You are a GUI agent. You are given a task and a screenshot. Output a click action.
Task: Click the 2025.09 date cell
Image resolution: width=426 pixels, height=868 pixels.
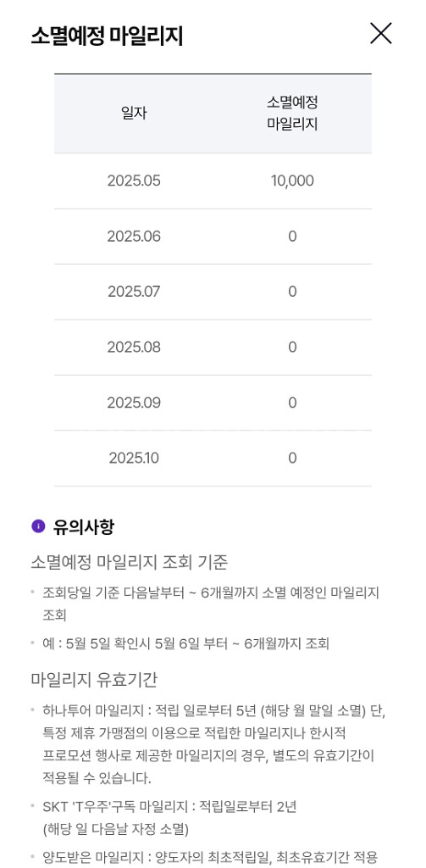[134, 403]
